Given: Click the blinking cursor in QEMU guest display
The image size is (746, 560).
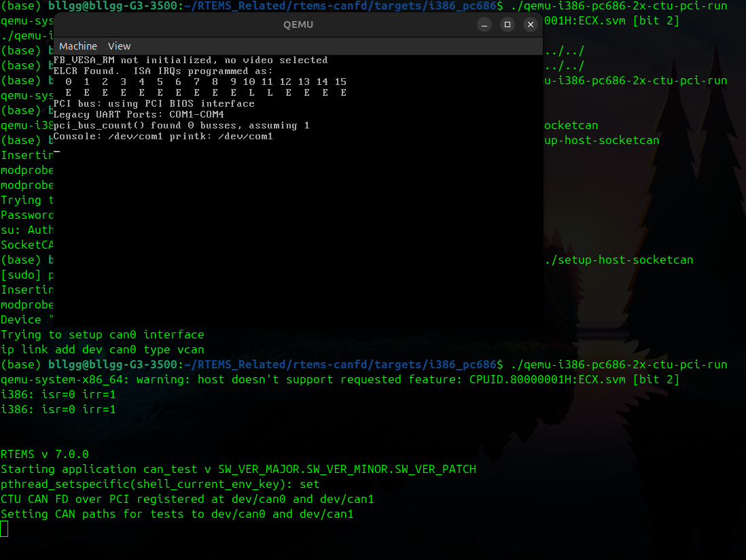Looking at the screenshot, I should pos(56,152).
